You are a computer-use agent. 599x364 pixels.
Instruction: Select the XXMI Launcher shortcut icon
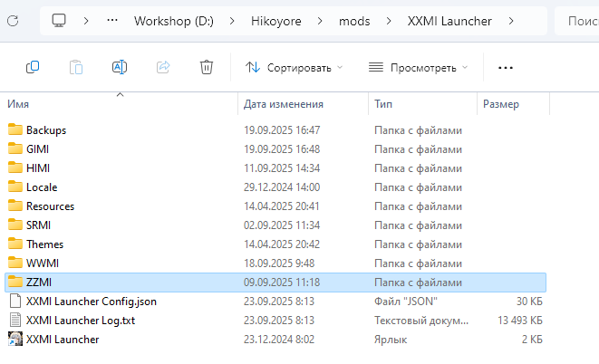coord(15,340)
